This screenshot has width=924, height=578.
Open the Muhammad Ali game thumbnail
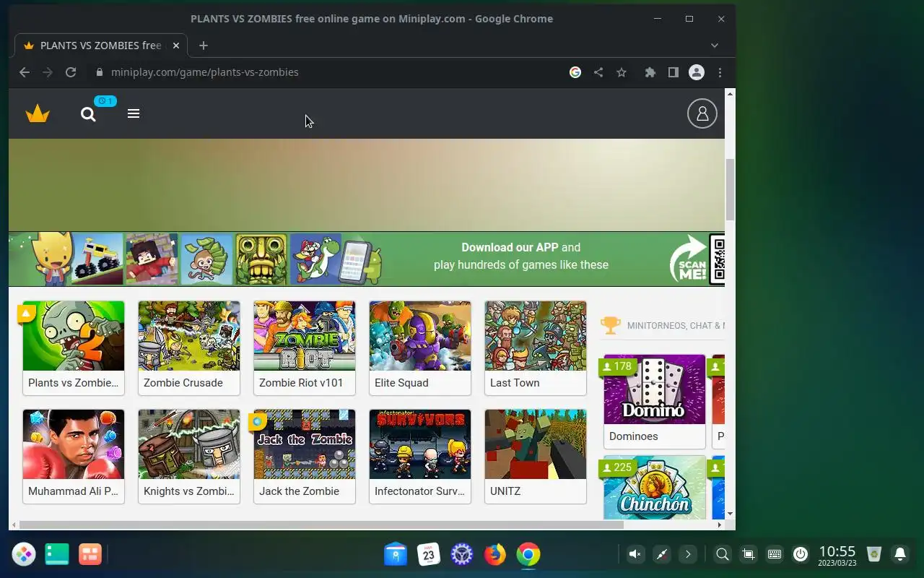coord(74,444)
